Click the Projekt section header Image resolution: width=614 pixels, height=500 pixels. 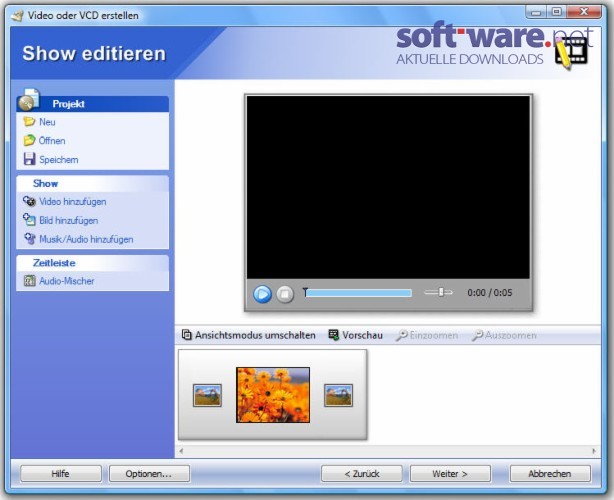(x=93, y=104)
